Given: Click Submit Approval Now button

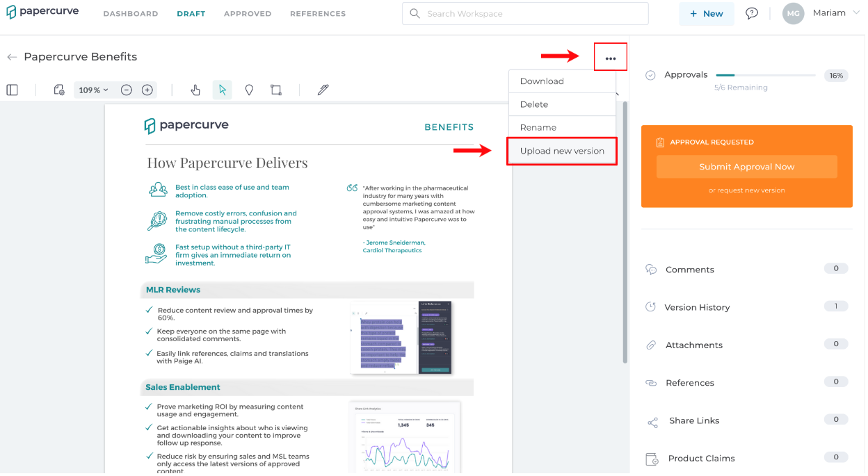Looking at the screenshot, I should coord(747,167).
